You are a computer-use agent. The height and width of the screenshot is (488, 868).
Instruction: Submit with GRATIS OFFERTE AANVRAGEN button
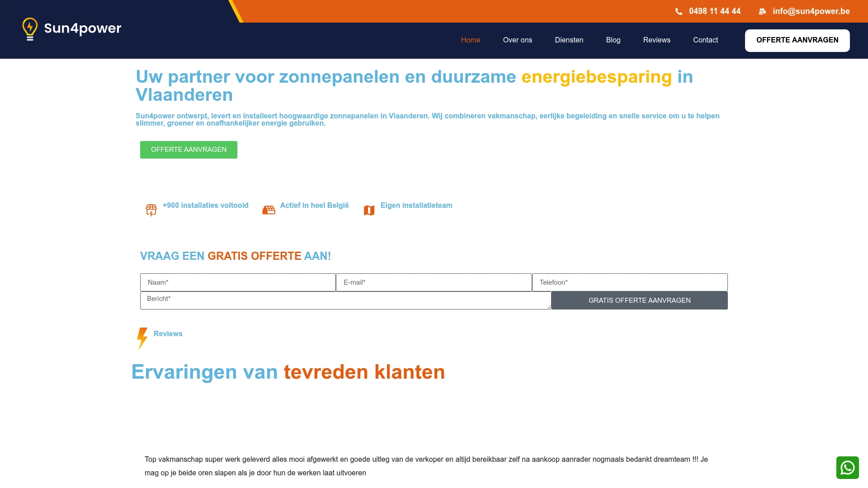(x=639, y=300)
